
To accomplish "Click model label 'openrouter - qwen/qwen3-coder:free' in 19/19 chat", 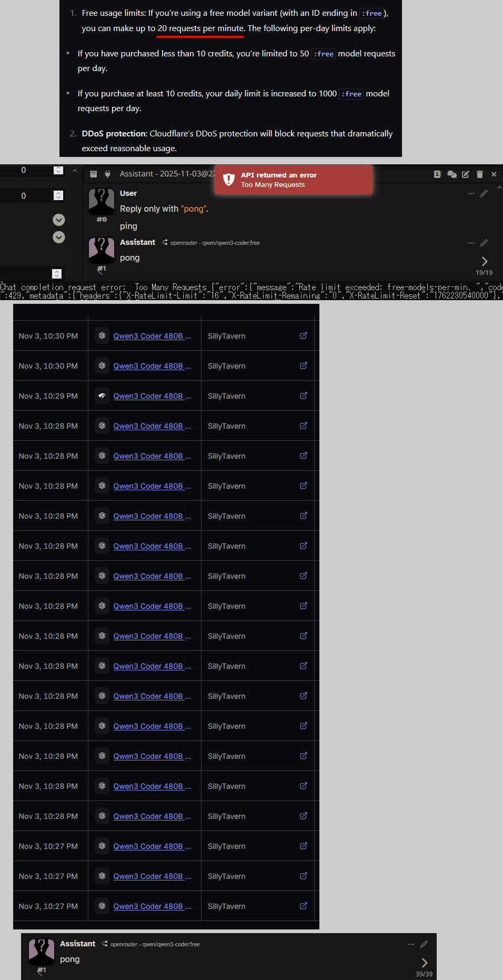I will 215,243.
